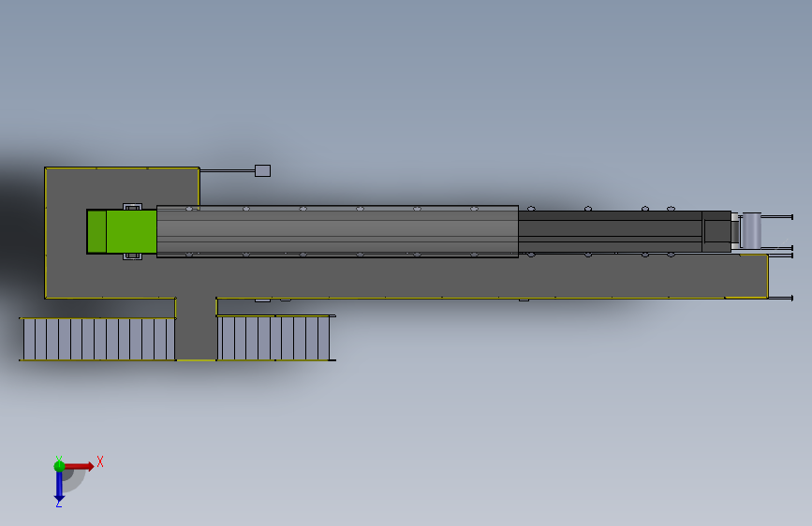
Task: Select the wider staircase with the most steps
Action: coord(98,339)
